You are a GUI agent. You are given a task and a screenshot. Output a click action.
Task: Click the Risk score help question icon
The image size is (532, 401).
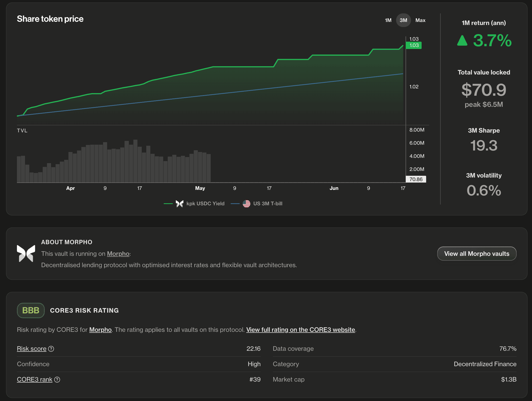tap(51, 349)
